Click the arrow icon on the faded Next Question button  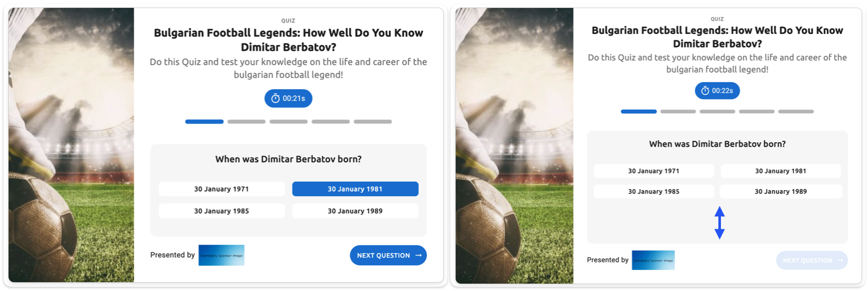[840, 261]
